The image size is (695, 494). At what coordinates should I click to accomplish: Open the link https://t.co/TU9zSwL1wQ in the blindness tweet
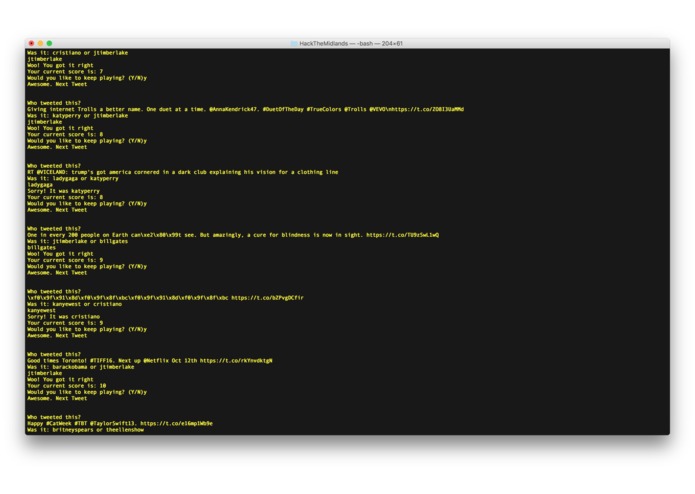(402, 235)
